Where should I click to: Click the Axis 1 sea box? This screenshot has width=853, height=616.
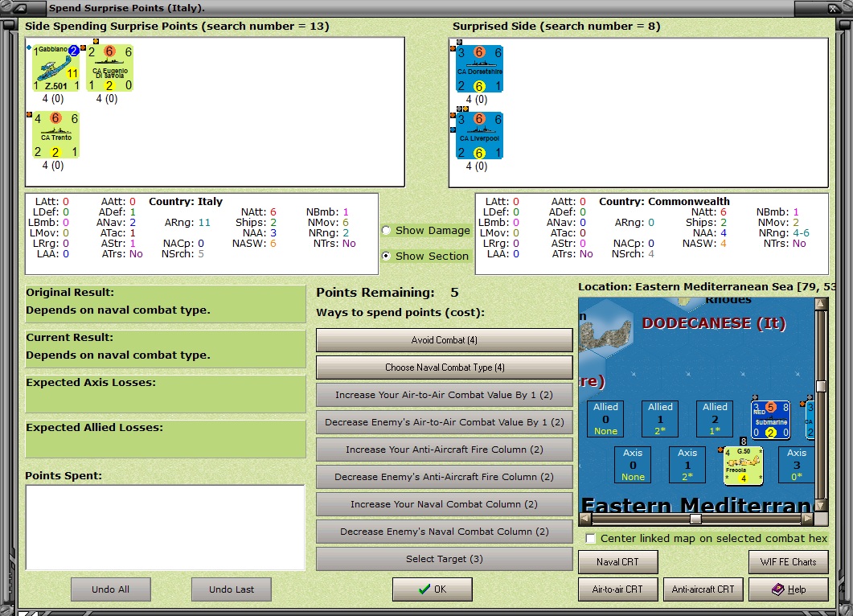click(x=687, y=464)
